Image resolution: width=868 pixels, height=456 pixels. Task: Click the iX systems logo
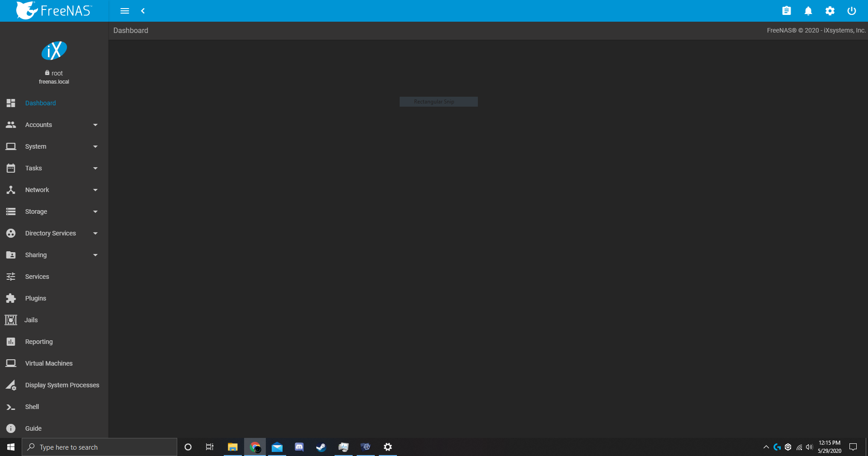tap(54, 51)
